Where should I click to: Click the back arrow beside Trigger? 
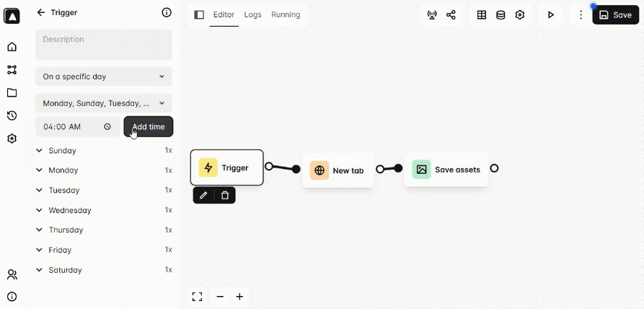click(x=41, y=12)
